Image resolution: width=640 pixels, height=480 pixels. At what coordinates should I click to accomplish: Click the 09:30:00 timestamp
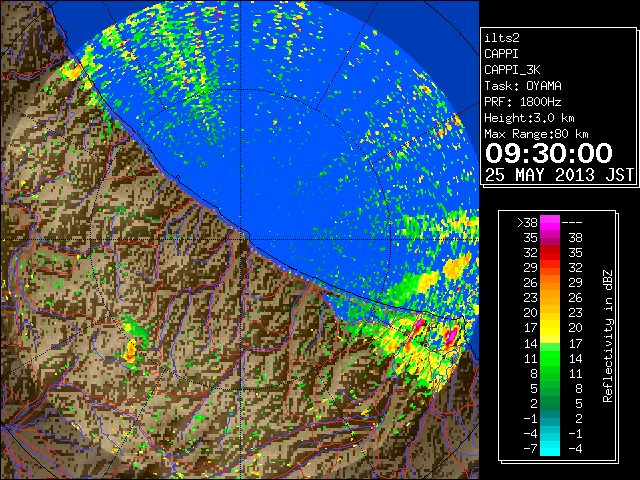click(x=549, y=153)
